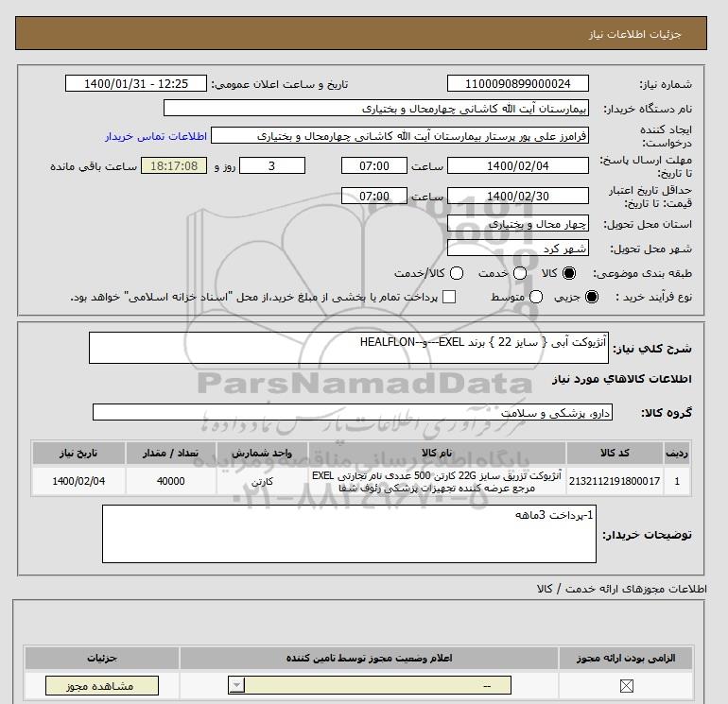The image size is (728, 704).
Task: Click the مشاهده مجوز button
Action: point(102,685)
